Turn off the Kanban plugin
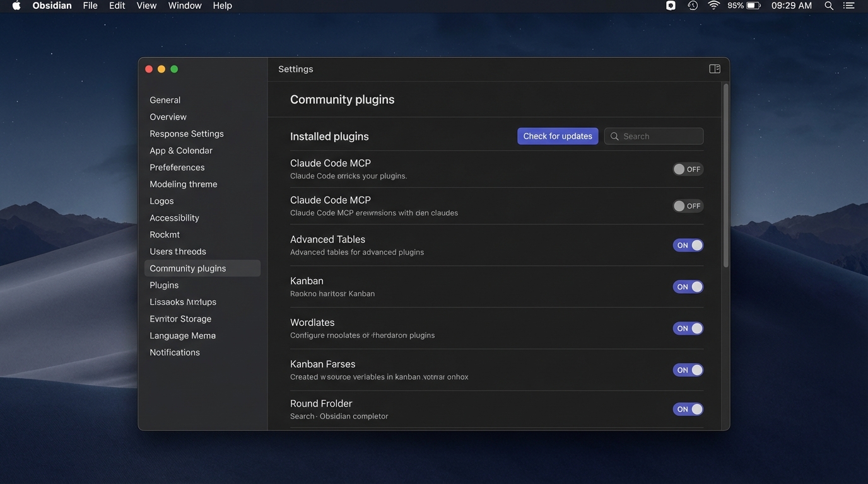 tap(688, 287)
